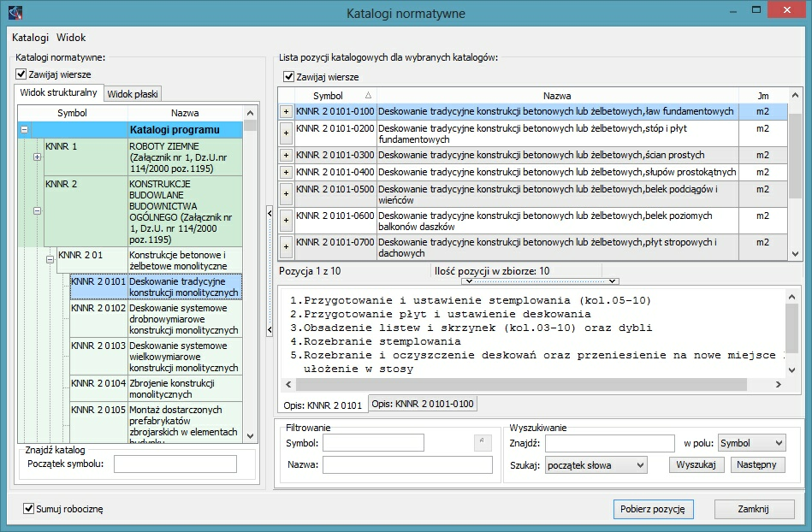Select tree item KNNR 2 0102
The image size is (812, 532).
tap(156, 319)
